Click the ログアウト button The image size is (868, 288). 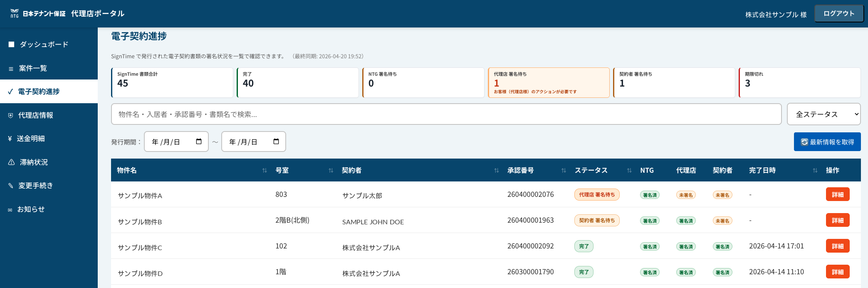click(x=839, y=13)
